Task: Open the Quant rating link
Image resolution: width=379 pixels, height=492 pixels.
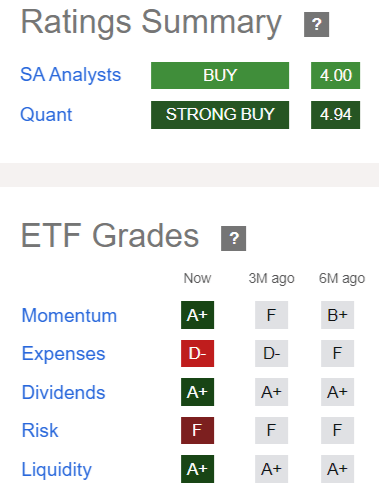Action: pos(46,115)
